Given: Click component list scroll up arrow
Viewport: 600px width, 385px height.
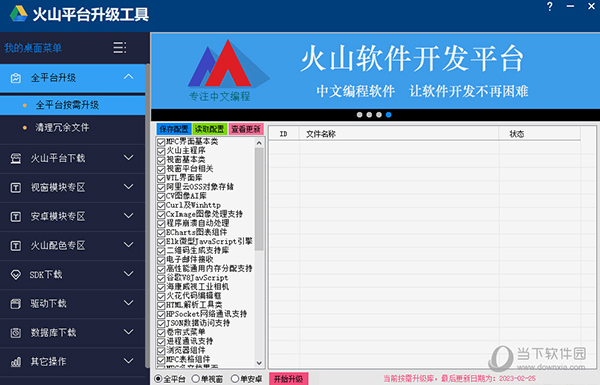Looking at the screenshot, I should (x=259, y=143).
